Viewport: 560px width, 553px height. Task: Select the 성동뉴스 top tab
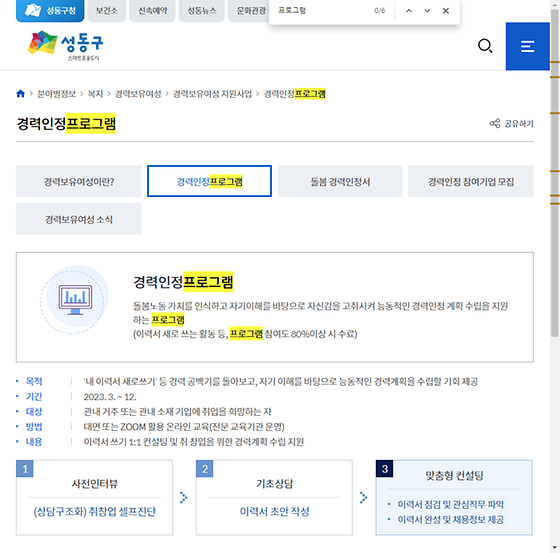[x=202, y=10]
